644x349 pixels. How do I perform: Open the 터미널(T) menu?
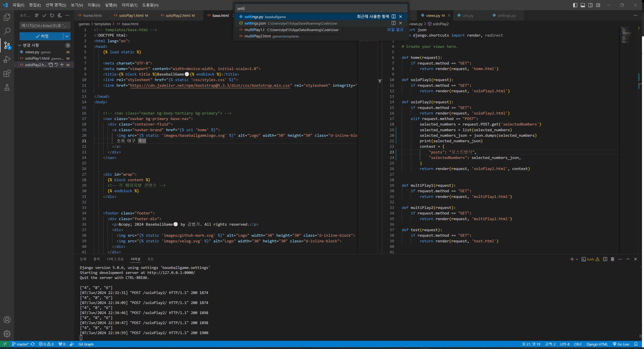[x=130, y=5]
